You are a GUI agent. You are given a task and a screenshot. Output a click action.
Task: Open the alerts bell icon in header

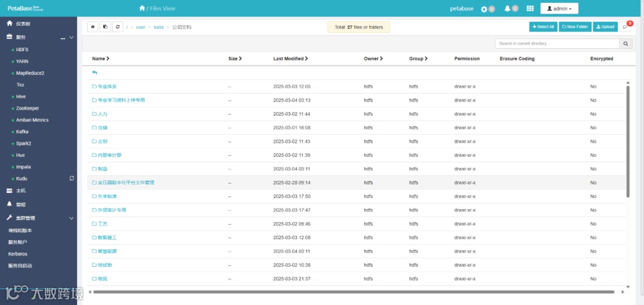(x=507, y=8)
